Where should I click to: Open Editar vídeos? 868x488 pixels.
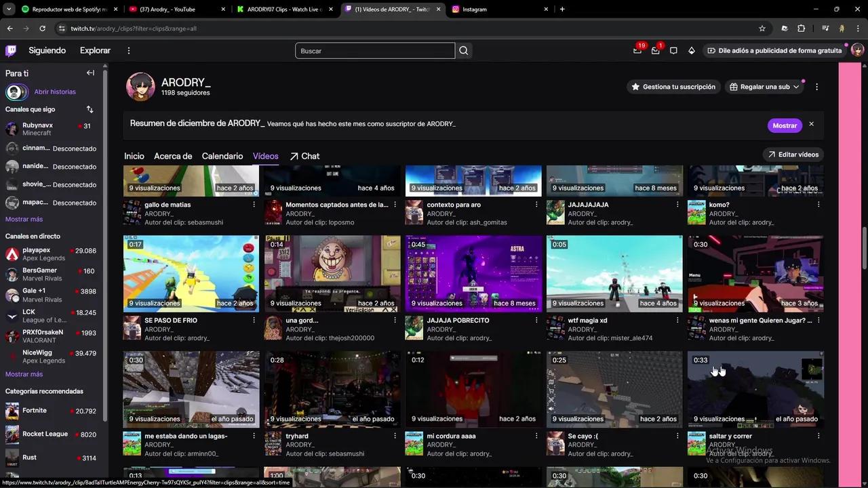tap(793, 154)
